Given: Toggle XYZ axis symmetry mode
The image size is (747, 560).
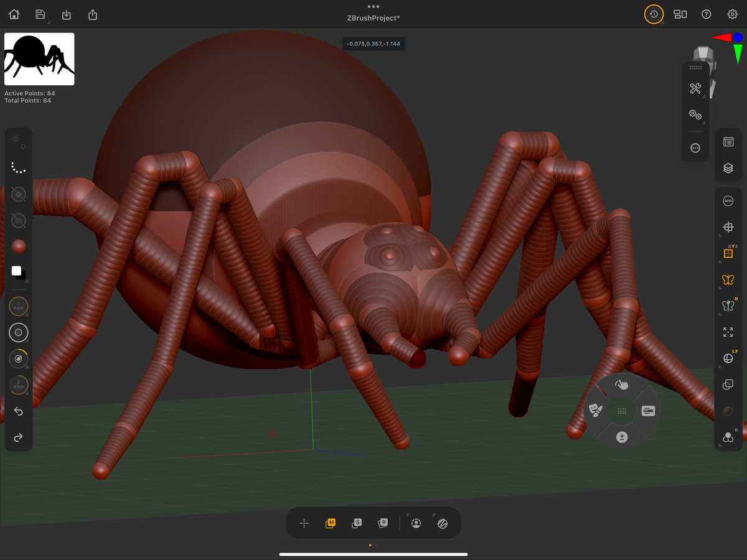Looking at the screenshot, I should tap(728, 253).
